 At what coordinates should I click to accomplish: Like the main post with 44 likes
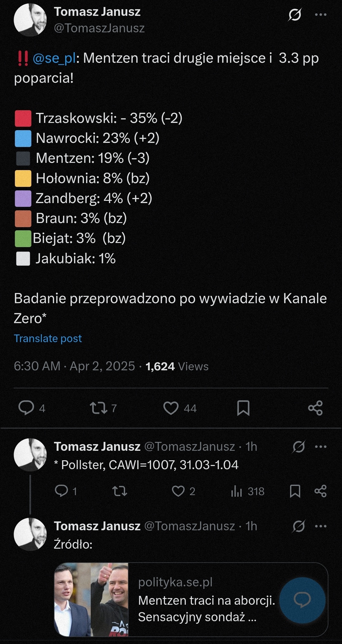click(171, 408)
